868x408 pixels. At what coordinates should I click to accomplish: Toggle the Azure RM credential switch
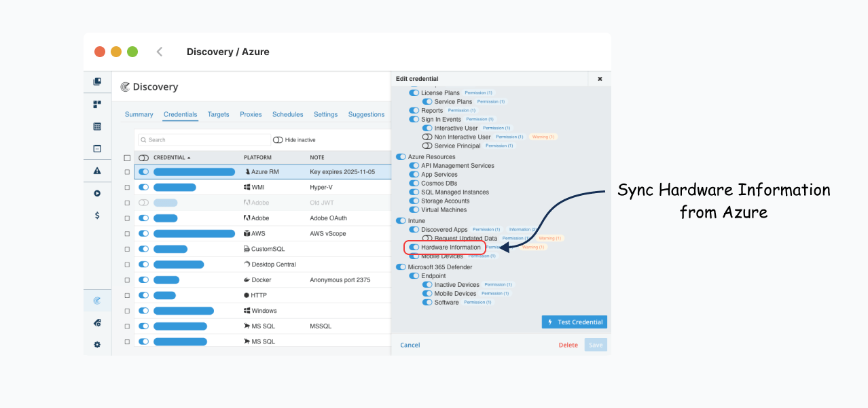click(143, 172)
